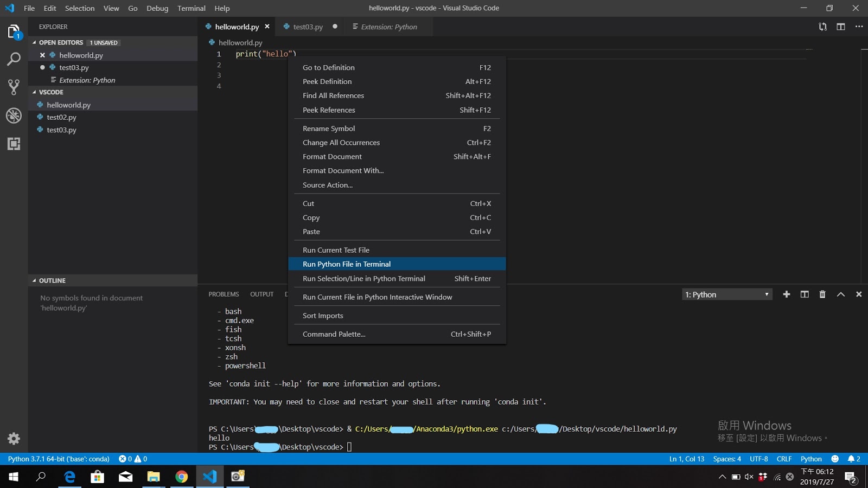Launch Chrome from the taskbar
Screen dimensions: 868x488
point(181,477)
